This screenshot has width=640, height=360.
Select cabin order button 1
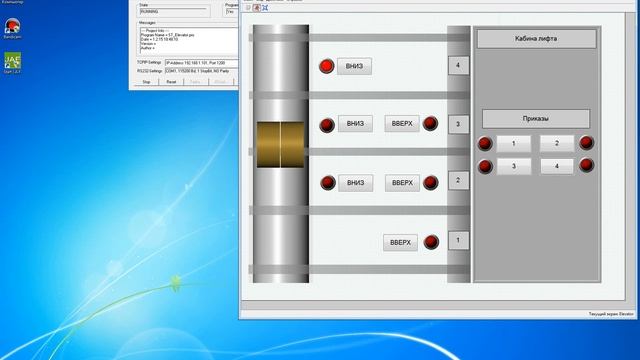(x=514, y=143)
